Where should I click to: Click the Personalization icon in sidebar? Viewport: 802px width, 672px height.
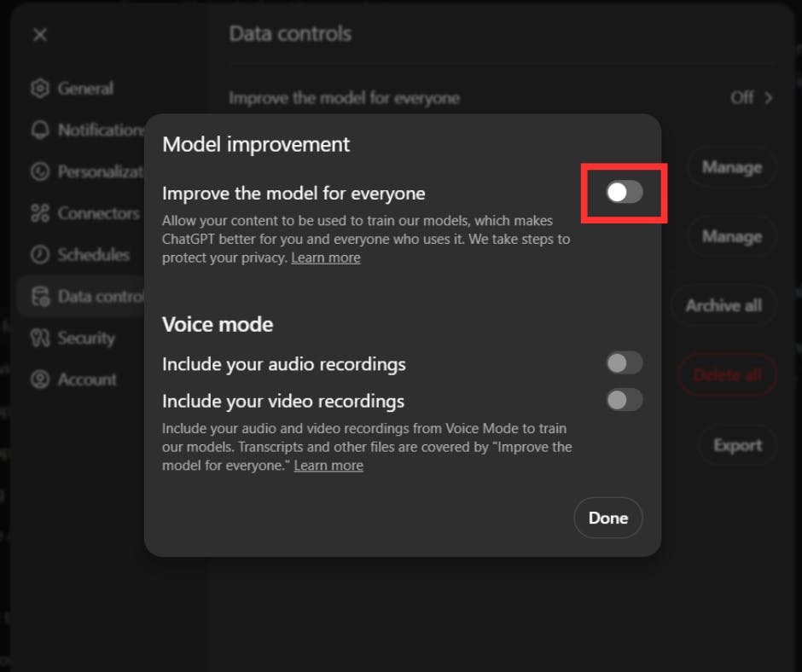[x=40, y=171]
